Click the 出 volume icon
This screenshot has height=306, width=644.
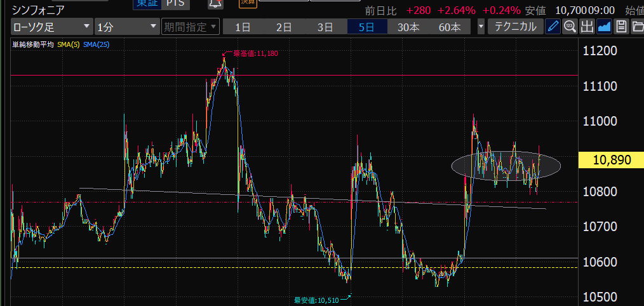(x=586, y=27)
